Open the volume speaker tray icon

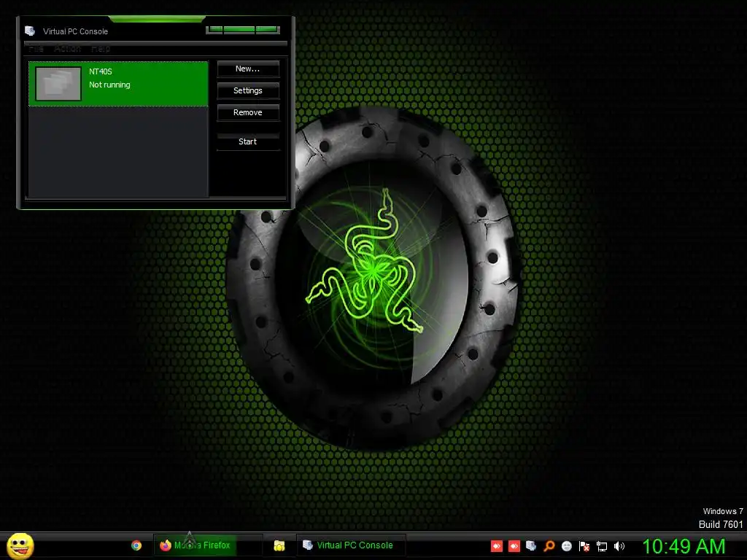(x=619, y=546)
